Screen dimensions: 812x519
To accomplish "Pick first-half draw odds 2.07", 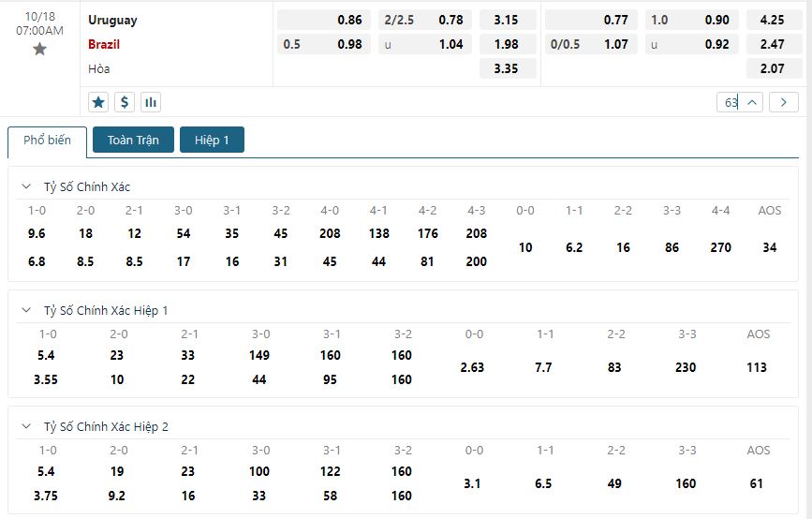I will pyautogui.click(x=774, y=69).
